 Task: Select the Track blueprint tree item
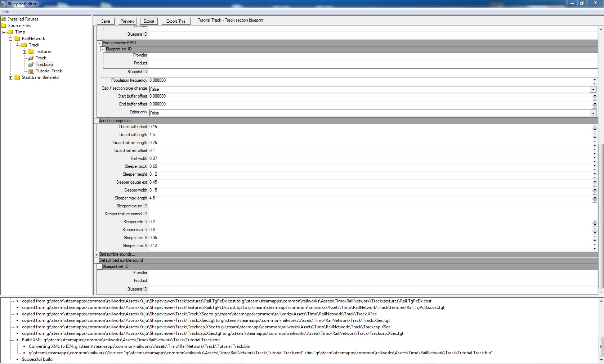coord(41,58)
